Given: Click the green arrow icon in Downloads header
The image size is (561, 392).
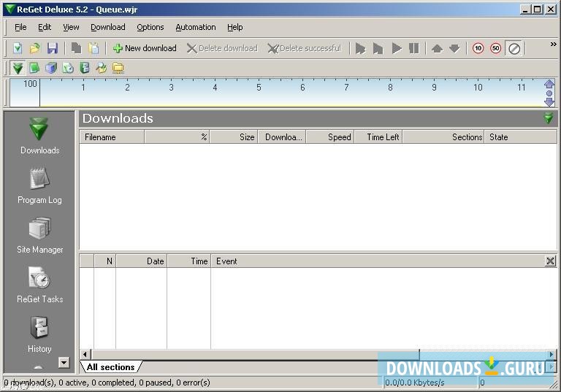Looking at the screenshot, I should pyautogui.click(x=548, y=118).
